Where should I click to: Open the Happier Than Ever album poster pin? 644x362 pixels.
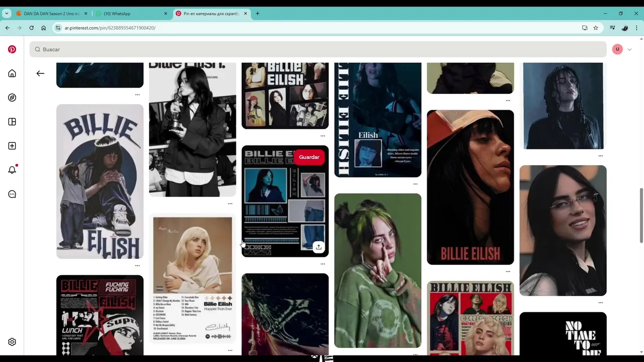point(192,278)
